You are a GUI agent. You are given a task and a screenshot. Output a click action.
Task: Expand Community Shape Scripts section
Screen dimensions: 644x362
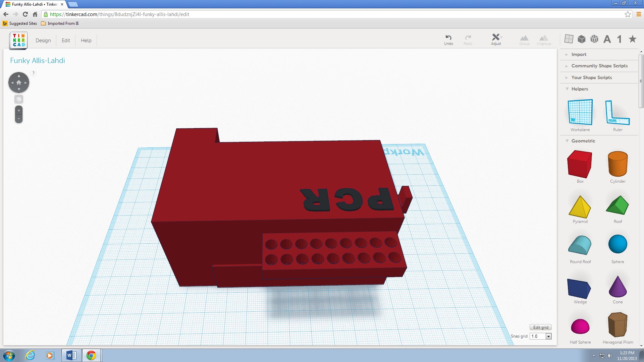coord(599,66)
